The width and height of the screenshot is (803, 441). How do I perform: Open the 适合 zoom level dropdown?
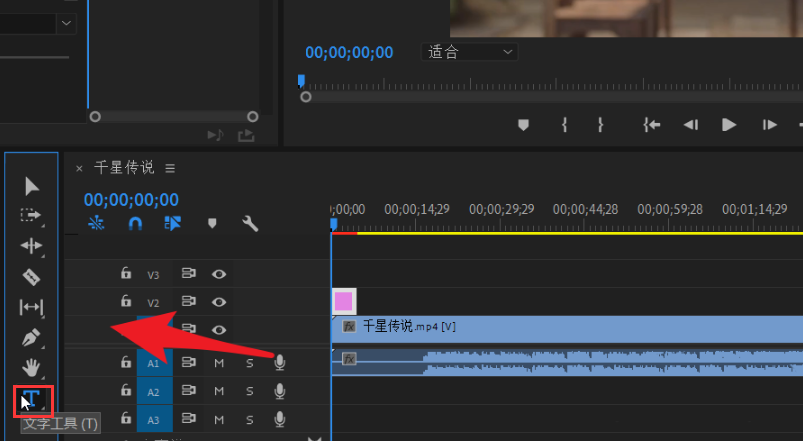(470, 52)
